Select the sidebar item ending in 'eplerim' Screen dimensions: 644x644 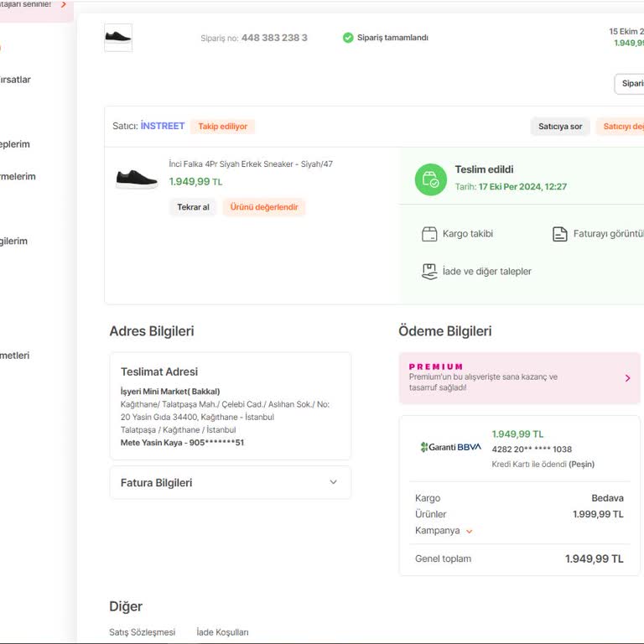(15, 144)
